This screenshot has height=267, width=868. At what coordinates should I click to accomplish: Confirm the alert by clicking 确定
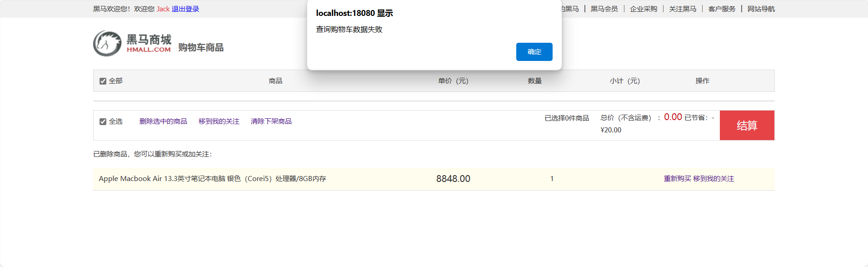tap(534, 52)
